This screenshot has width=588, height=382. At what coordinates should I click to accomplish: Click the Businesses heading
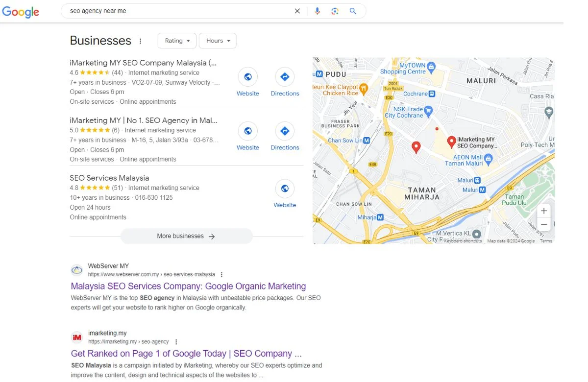pyautogui.click(x=100, y=41)
